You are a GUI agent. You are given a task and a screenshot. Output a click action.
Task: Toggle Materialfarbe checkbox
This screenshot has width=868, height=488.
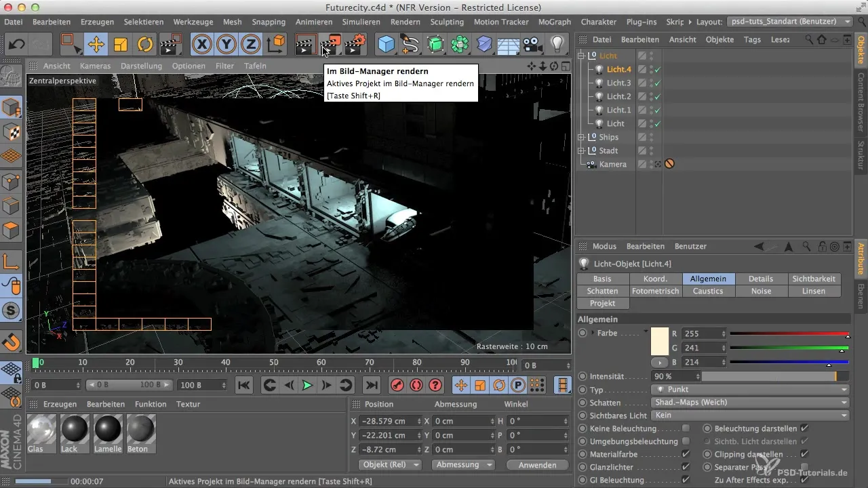(x=686, y=454)
